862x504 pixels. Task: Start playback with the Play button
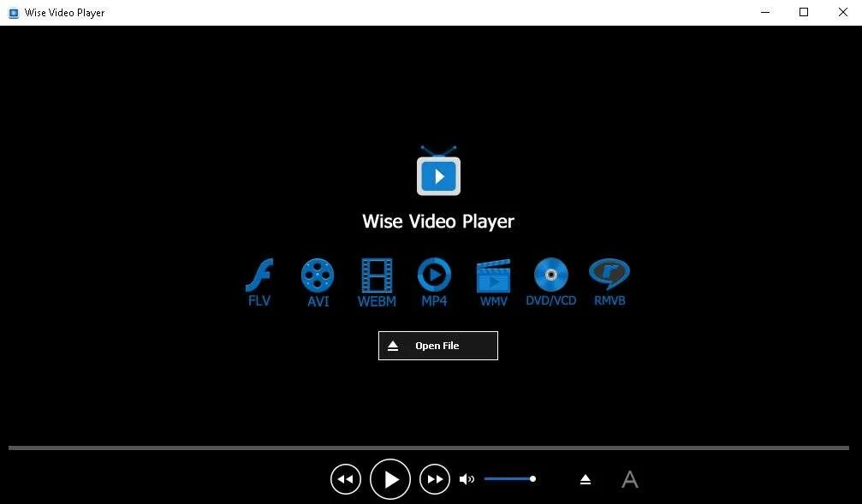(x=390, y=479)
